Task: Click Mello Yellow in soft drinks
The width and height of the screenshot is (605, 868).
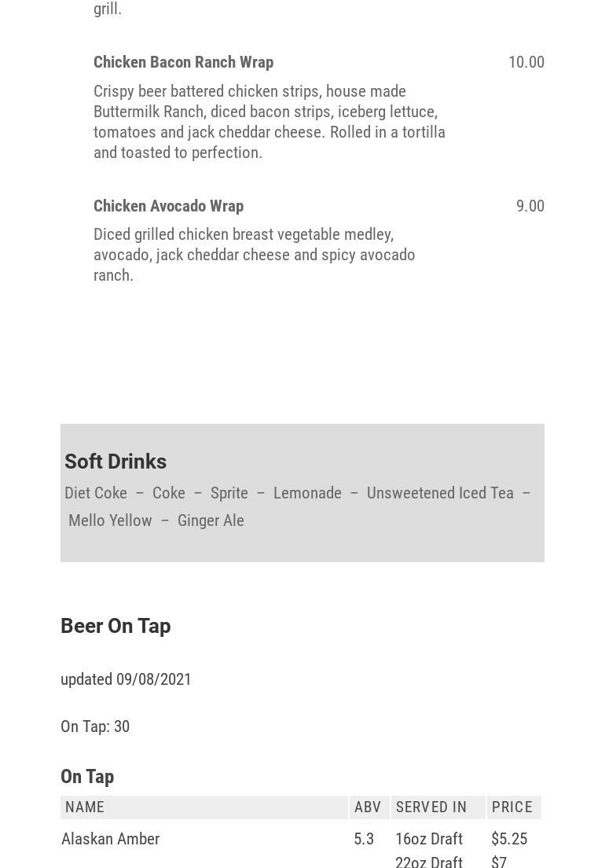Action: [110, 520]
